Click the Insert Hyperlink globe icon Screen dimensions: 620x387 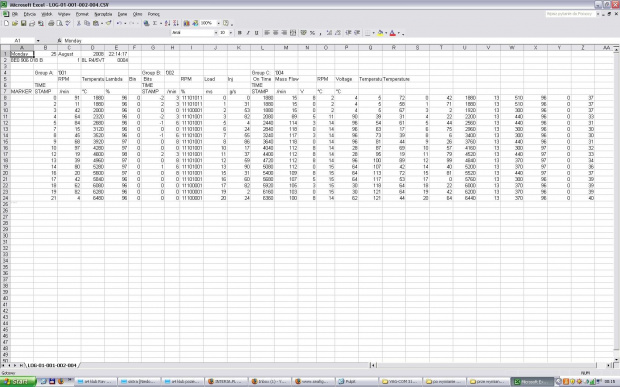(x=146, y=23)
